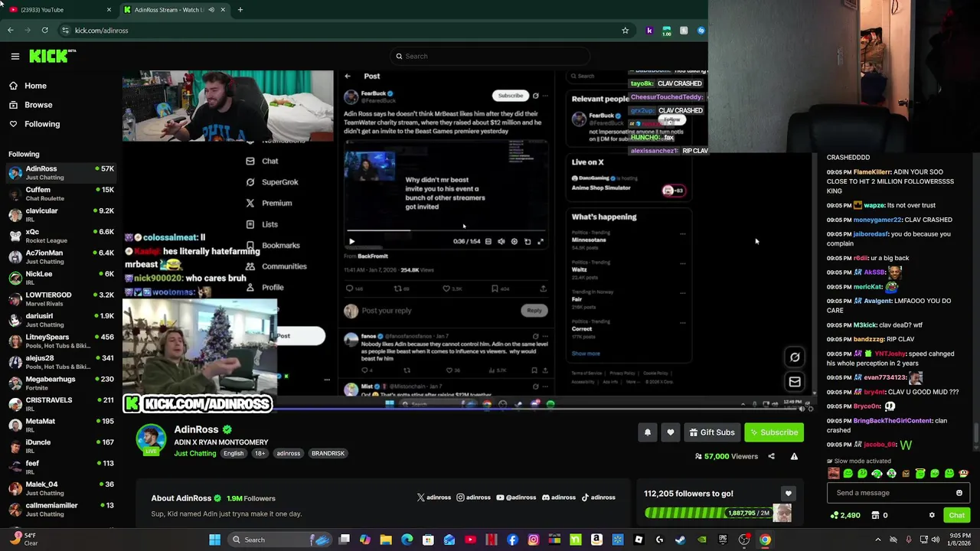Click the follower goal progress bar

(707, 513)
